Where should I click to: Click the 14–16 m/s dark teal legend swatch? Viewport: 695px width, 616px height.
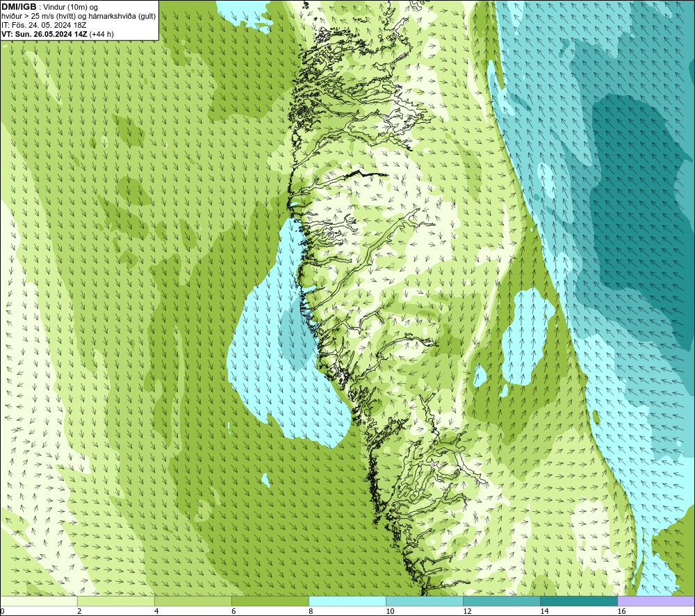[x=578, y=601]
